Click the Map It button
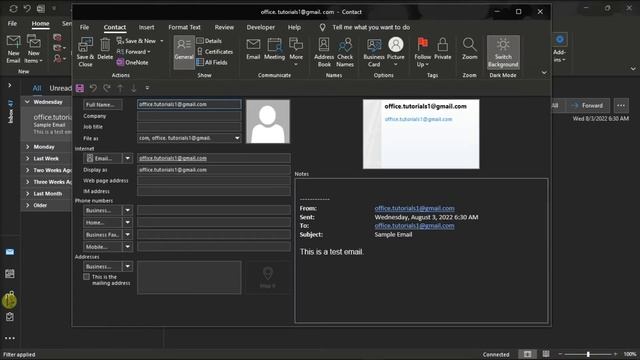Screen dimensions: 640x360 pyautogui.click(x=268, y=278)
